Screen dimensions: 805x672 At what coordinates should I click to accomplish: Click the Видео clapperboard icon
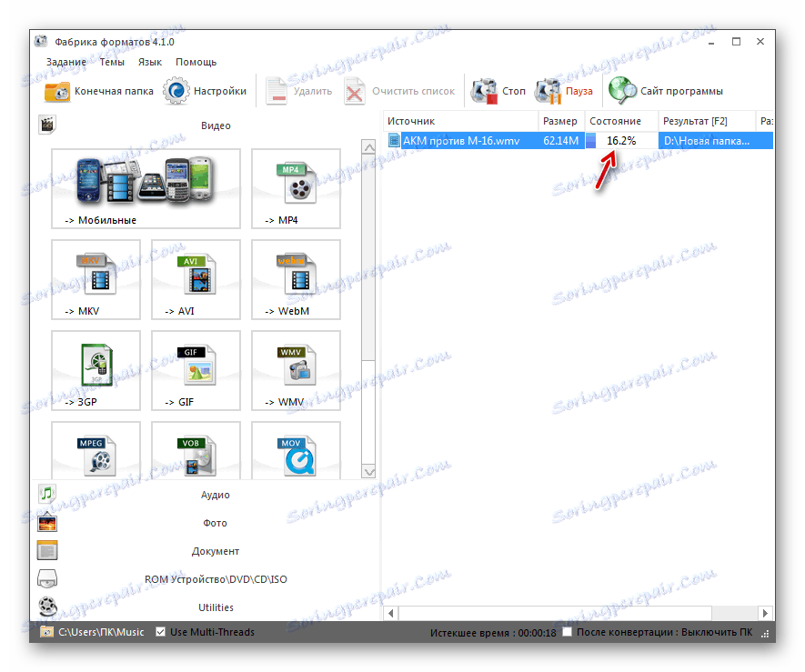pos(47,125)
